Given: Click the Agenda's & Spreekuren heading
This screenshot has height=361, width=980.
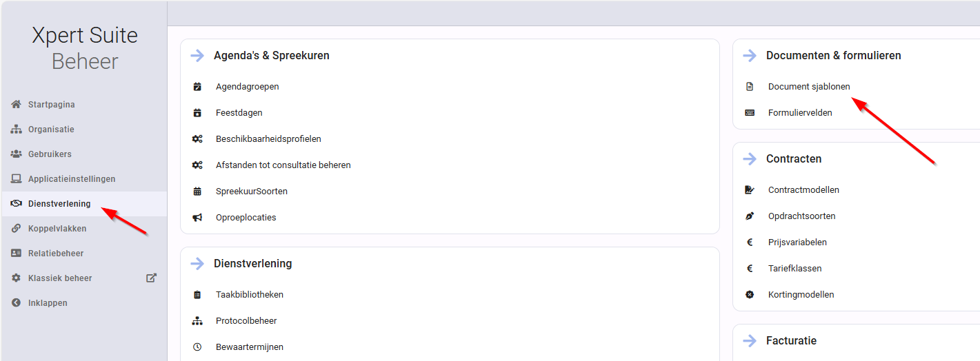Looking at the screenshot, I should [271, 56].
